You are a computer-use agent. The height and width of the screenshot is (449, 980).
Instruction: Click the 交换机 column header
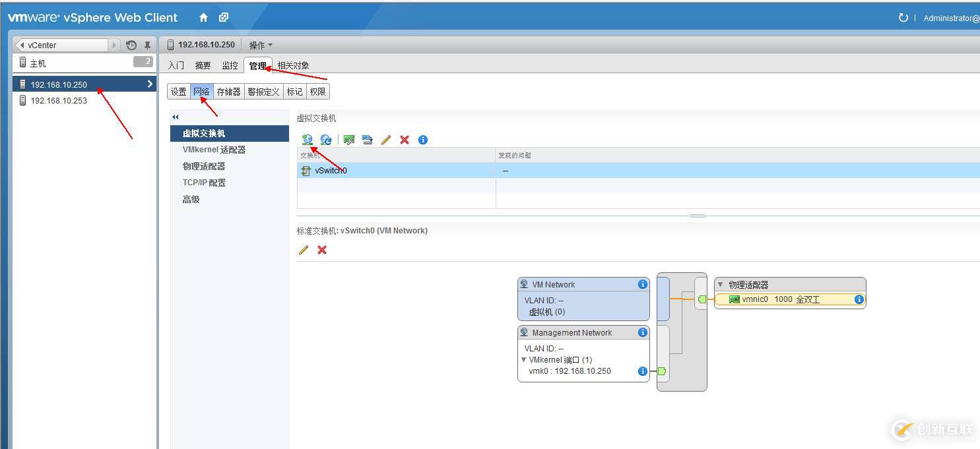(x=396, y=155)
